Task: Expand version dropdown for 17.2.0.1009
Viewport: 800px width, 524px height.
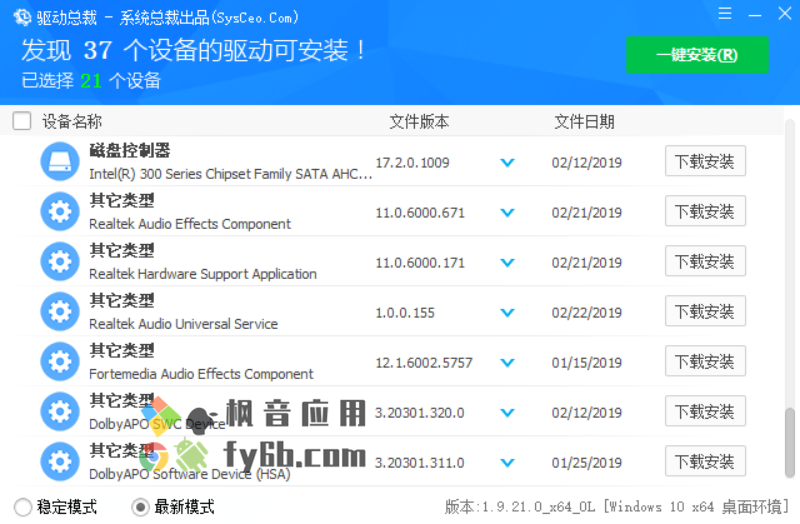Action: [507, 163]
